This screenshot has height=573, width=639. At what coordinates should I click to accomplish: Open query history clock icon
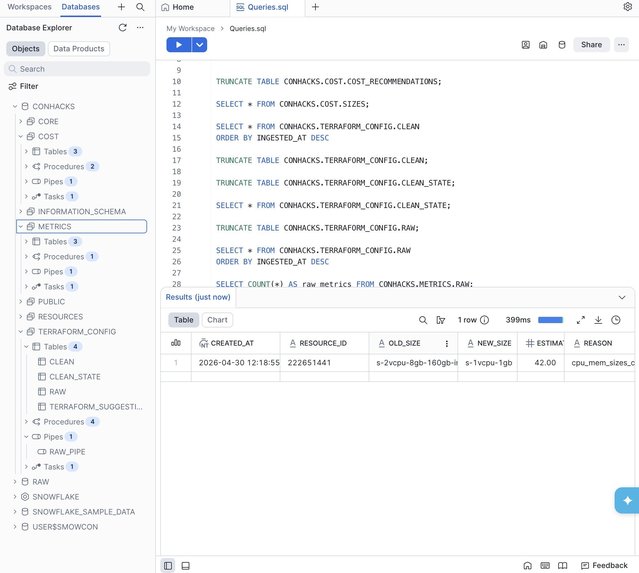click(616, 320)
